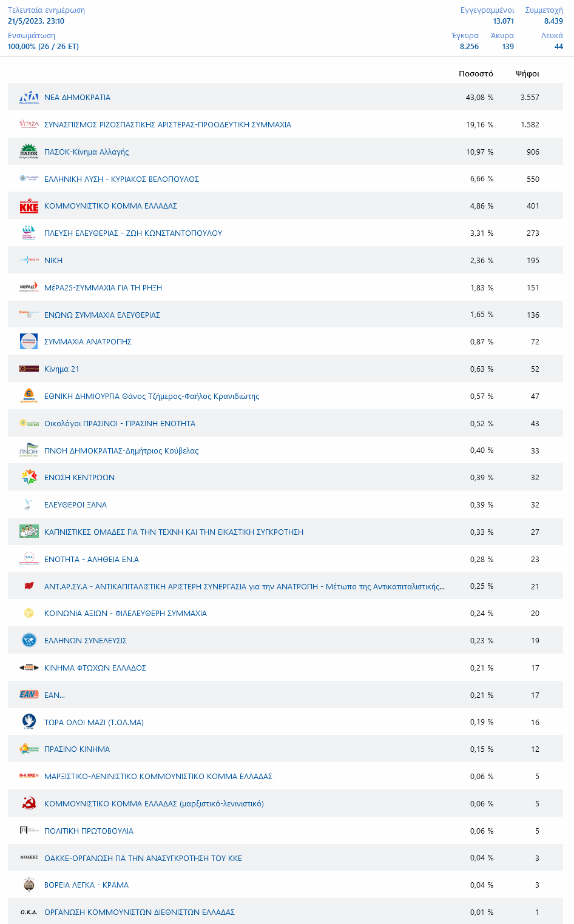Click the hammer and sickle logo of ΚΚΕ (μ-λ)
This screenshot has width=574, height=924.
point(29,803)
